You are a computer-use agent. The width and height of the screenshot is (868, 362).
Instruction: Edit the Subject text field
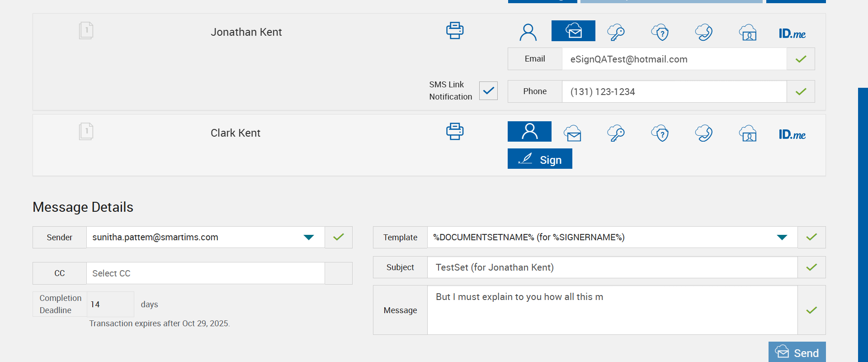612,267
